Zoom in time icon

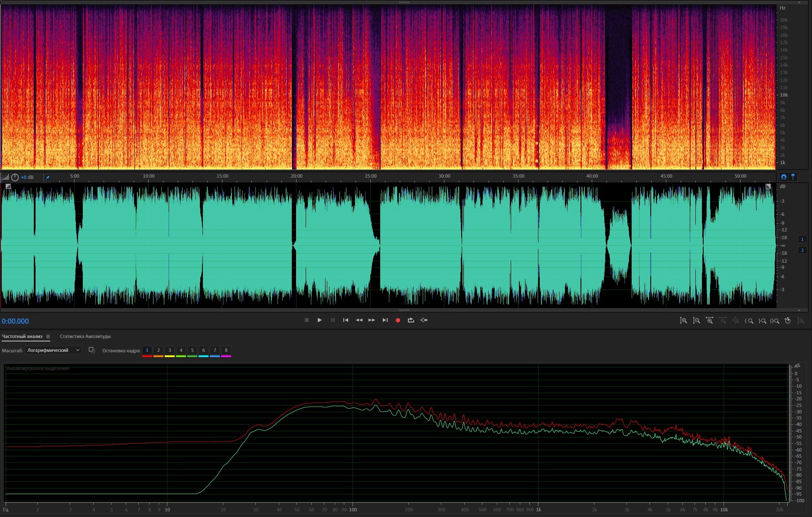(709, 321)
